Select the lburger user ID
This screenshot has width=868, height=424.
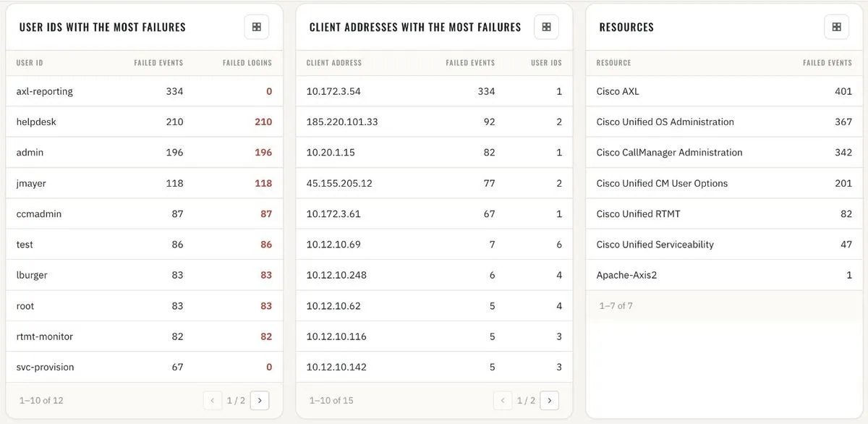coord(32,275)
